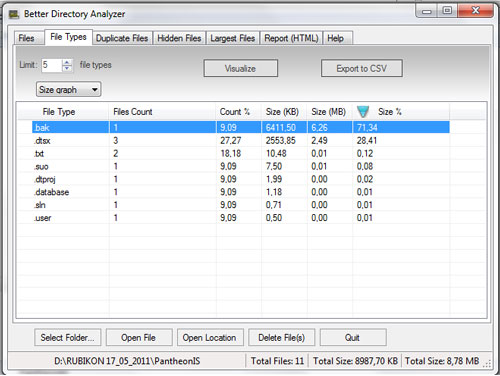This screenshot has width=500, height=376.
Task: Click Total Files: 11 in the status bar
Action: point(277,361)
